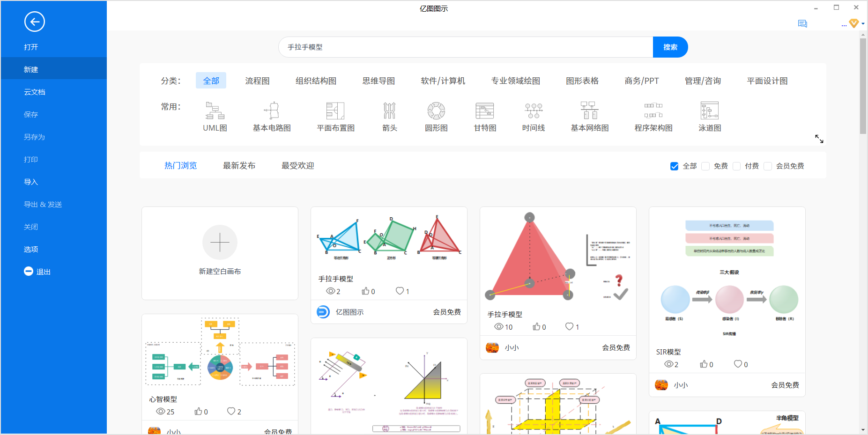This screenshot has width=868, height=435.
Task: Select 商务/PPT category
Action: (642, 81)
